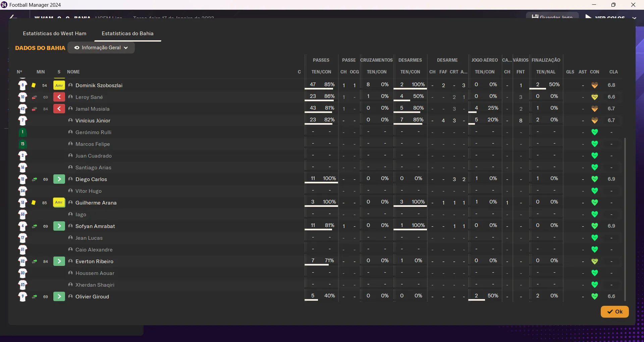The image size is (644, 342).
Task: Click Dominik Szoboszlai's condition heart icon
Action: (x=595, y=85)
